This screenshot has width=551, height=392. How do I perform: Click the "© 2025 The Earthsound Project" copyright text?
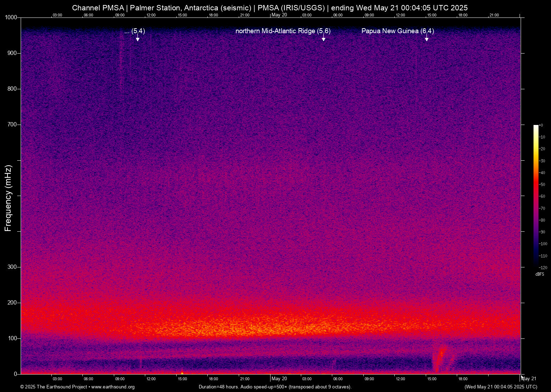tap(54, 387)
